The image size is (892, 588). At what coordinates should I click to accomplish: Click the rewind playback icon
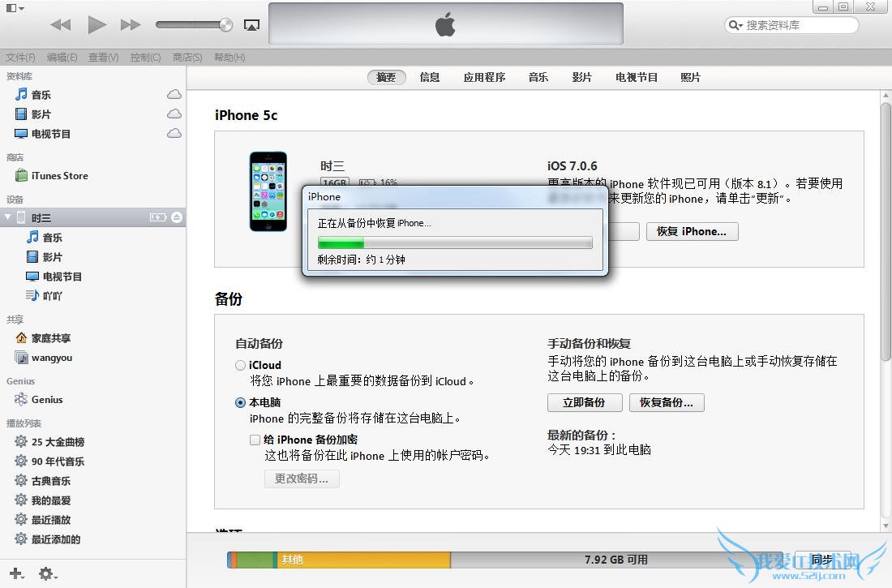pyautogui.click(x=60, y=24)
